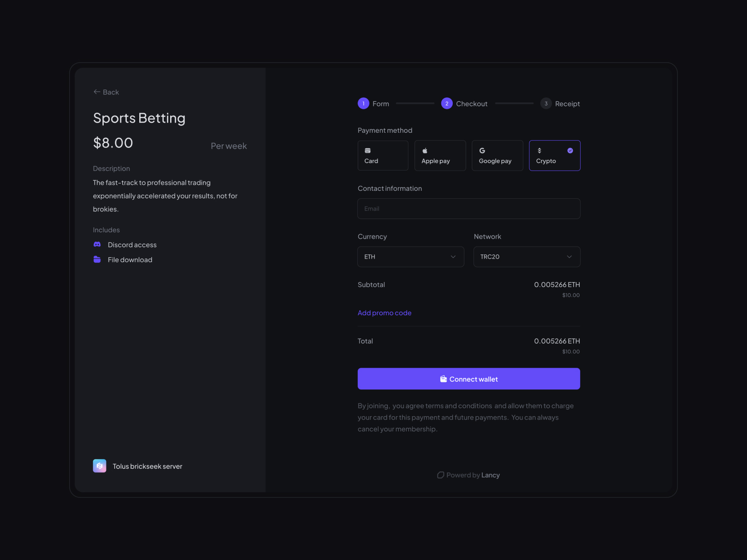Image resolution: width=747 pixels, height=560 pixels.
Task: Click the Back arrow link
Action: point(106,92)
